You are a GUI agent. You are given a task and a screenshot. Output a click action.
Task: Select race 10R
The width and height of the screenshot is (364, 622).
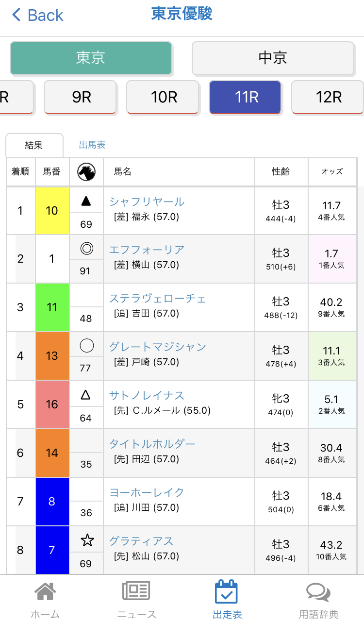click(163, 97)
